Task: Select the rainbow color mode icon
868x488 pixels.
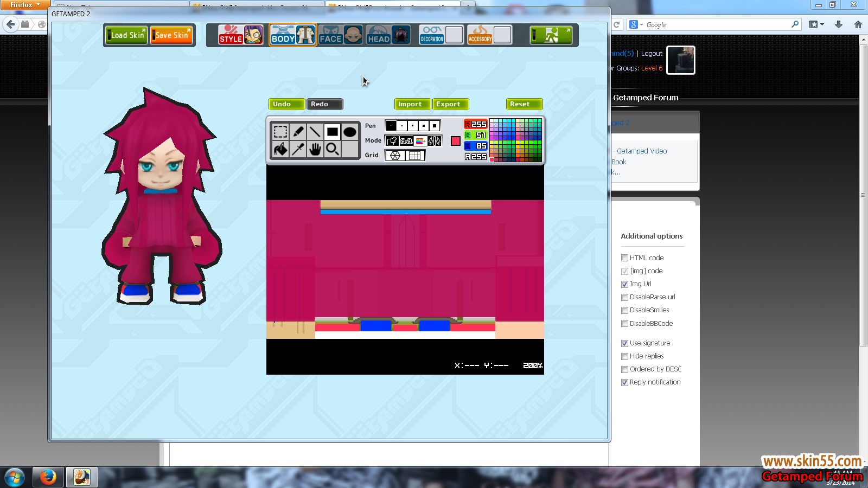Action: coord(420,141)
